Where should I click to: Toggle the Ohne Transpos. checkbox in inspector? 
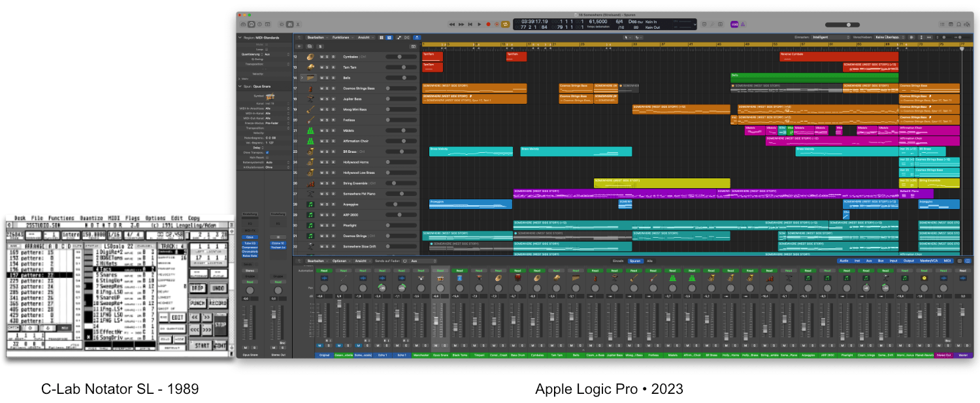coord(267,152)
